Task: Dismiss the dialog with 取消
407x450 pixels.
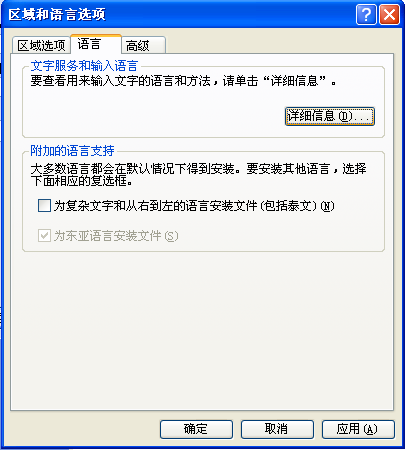Action: click(277, 429)
